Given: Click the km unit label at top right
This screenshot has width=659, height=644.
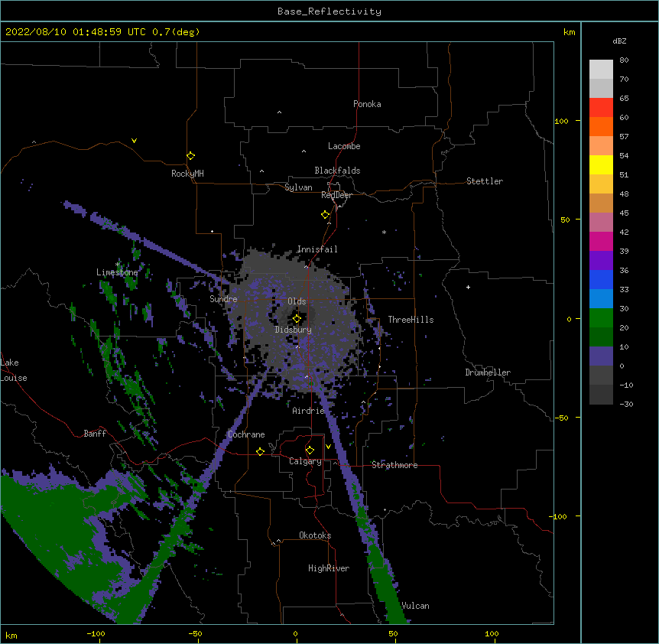Looking at the screenshot, I should (x=569, y=32).
